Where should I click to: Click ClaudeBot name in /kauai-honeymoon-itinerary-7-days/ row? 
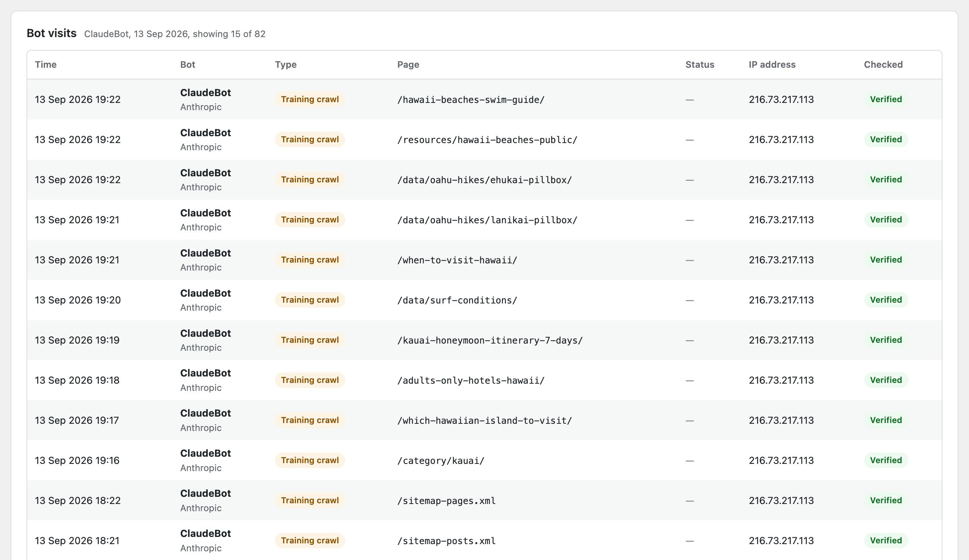click(205, 333)
